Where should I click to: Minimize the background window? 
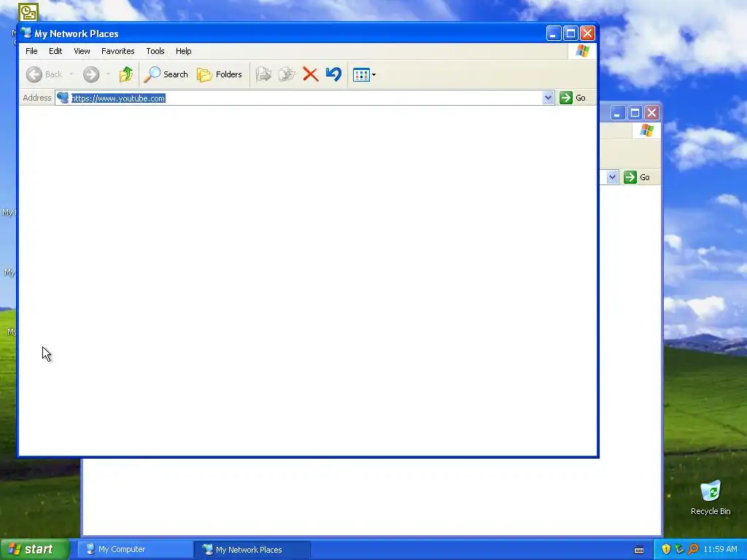[x=618, y=113]
